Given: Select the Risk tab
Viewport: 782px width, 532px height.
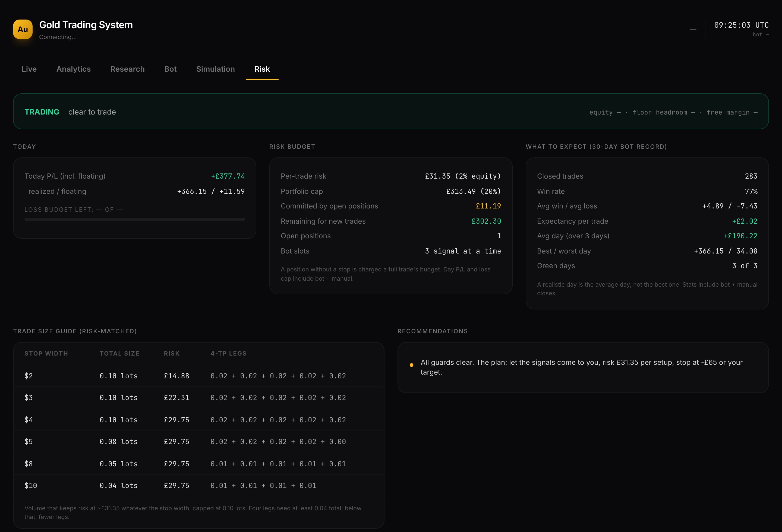Looking at the screenshot, I should (x=262, y=69).
